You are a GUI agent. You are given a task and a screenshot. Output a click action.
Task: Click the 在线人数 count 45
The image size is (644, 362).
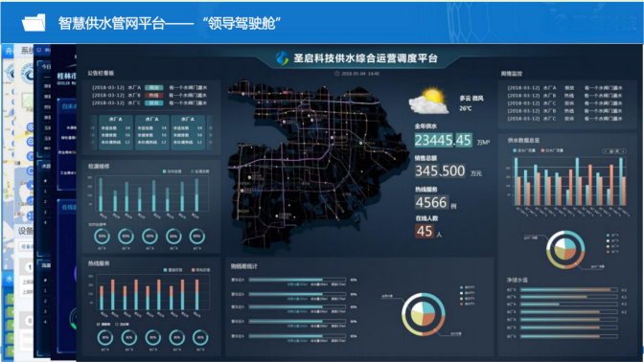(425, 231)
